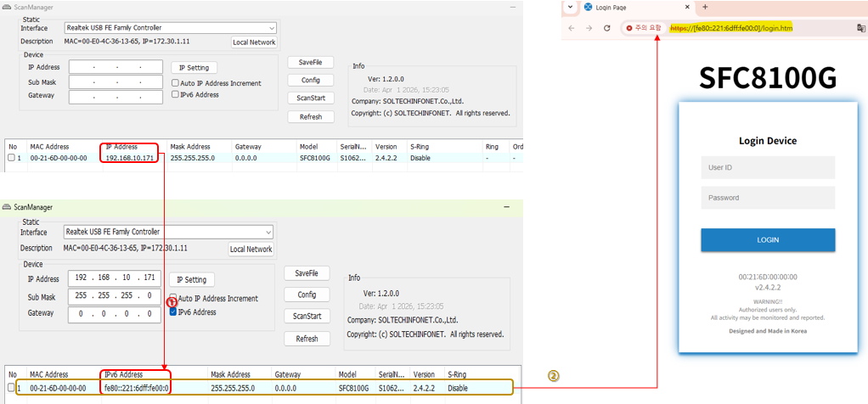Click 00-21-6D-00-00-00 MAC cell in upper table

(58, 158)
